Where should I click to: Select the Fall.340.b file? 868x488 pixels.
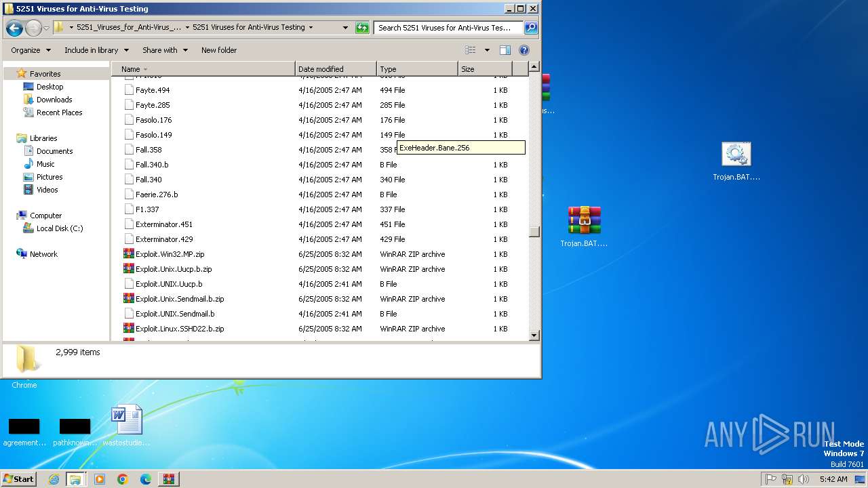click(152, 165)
